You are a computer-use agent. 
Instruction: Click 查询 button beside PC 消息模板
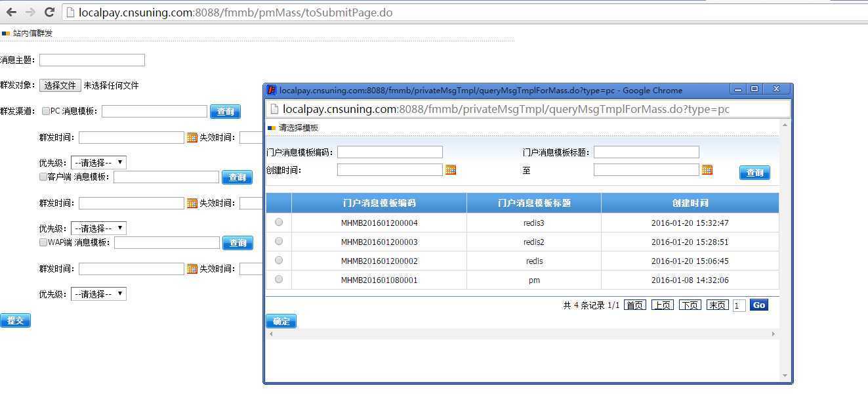point(225,112)
